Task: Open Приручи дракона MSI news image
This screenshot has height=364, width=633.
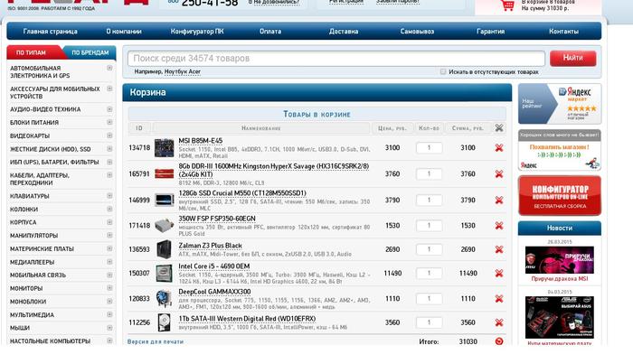Action: pos(560,260)
